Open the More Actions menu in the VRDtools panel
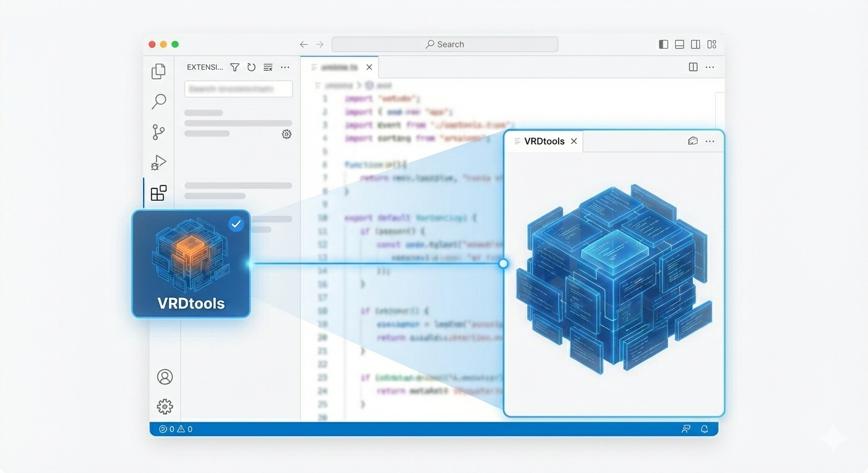Viewport: 868px width, 473px height. coord(710,141)
